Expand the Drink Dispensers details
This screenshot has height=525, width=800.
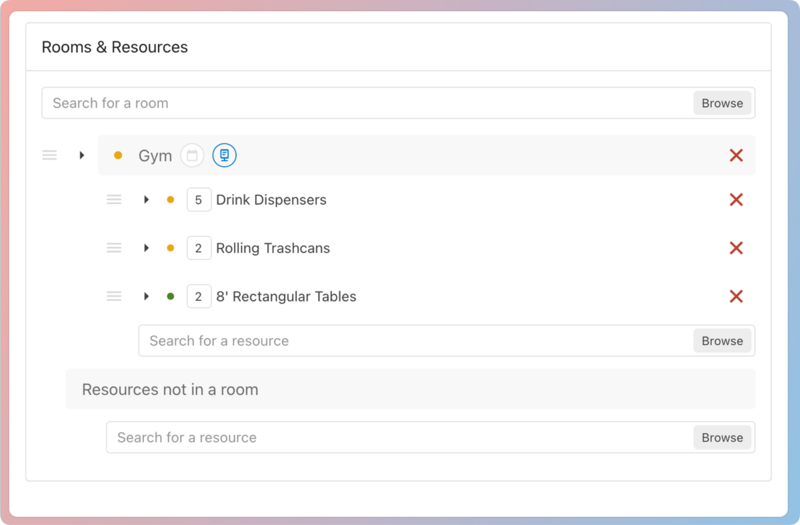point(146,200)
